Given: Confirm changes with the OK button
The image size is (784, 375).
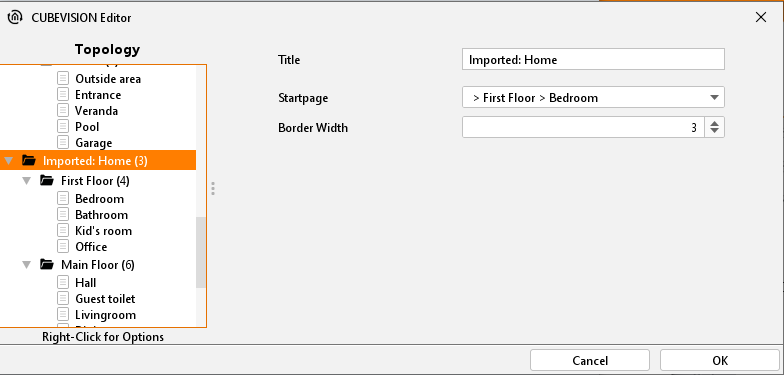Looking at the screenshot, I should 720,360.
